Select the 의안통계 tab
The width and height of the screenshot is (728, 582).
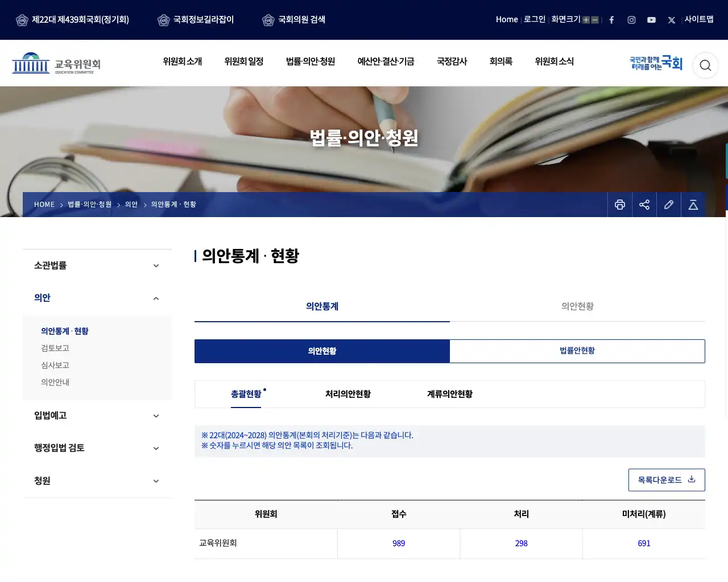322,306
